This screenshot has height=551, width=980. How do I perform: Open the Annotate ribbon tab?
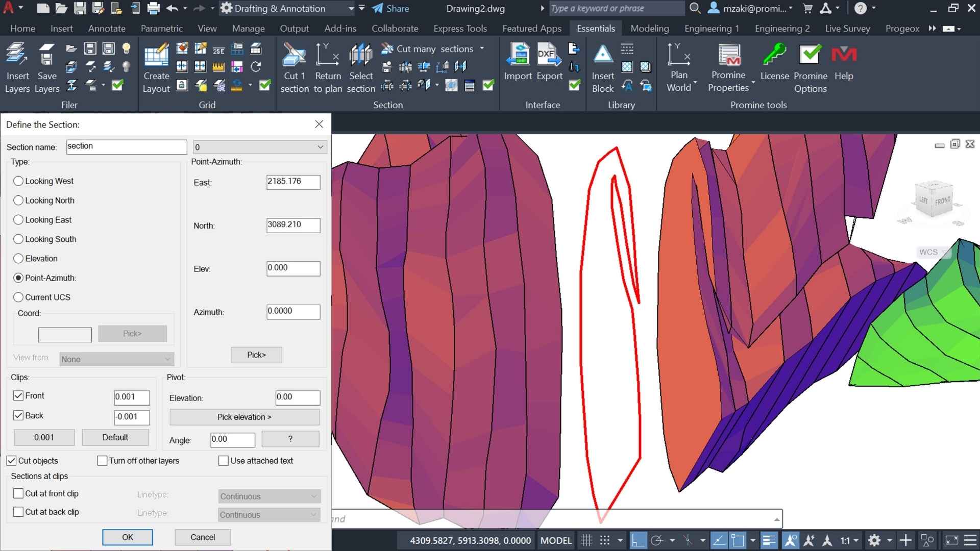click(107, 29)
